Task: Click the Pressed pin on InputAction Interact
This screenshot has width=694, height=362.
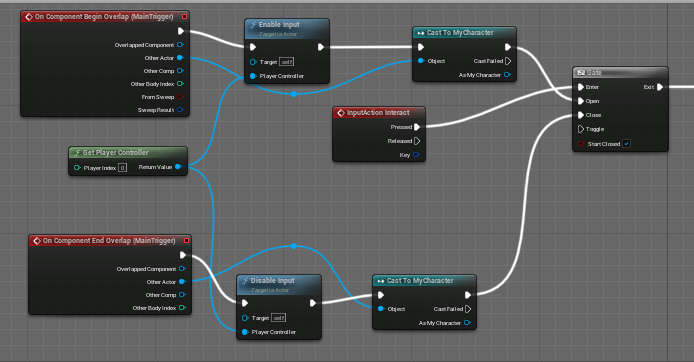Action: pos(417,127)
